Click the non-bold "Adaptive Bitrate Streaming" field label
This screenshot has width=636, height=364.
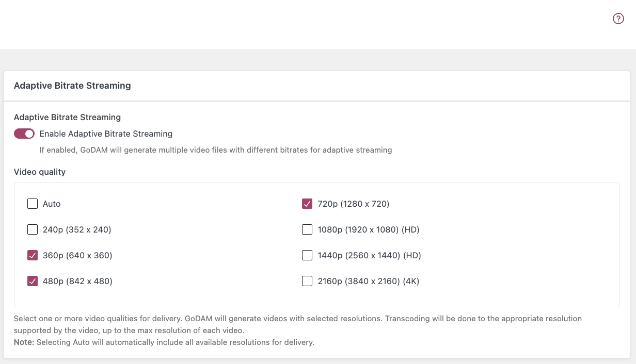click(x=67, y=117)
